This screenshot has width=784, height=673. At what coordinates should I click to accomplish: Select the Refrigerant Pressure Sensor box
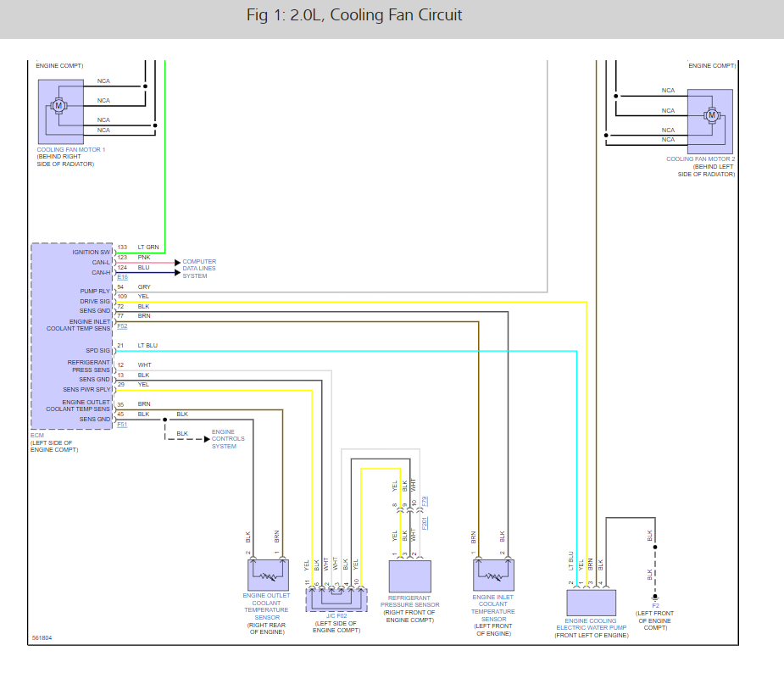pos(410,576)
